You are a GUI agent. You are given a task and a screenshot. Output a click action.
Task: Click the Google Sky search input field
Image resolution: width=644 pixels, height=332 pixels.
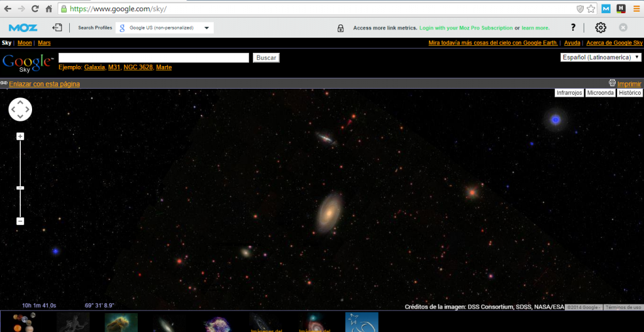153,57
